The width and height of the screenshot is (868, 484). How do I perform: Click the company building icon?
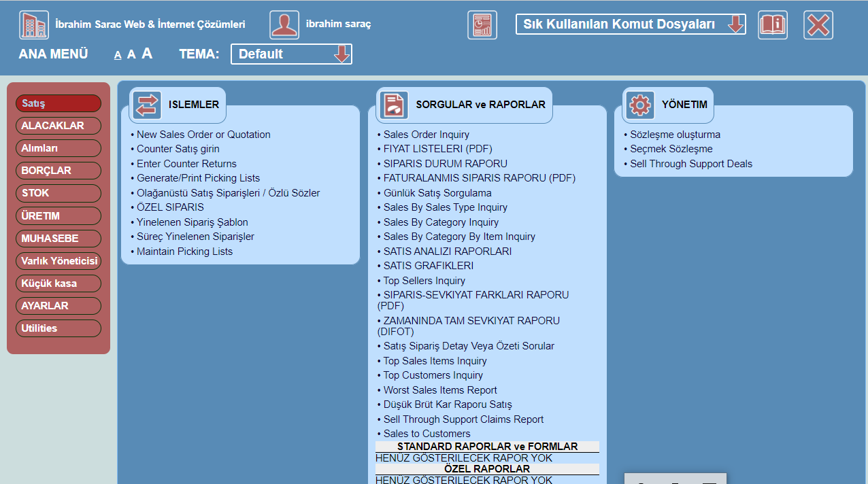34,24
